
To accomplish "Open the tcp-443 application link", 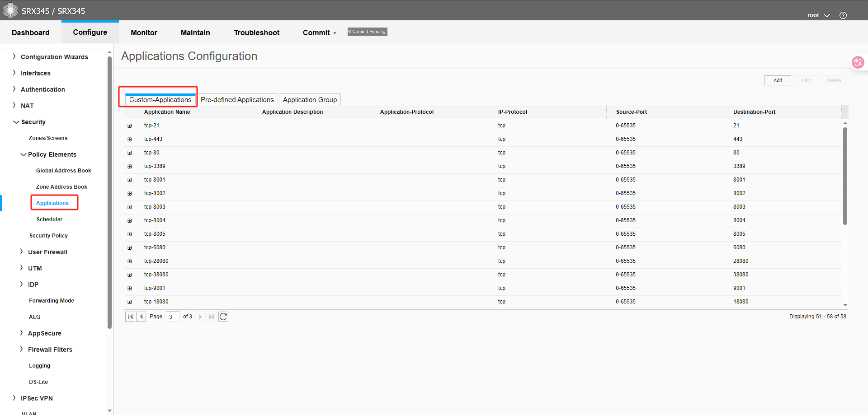I will click(153, 139).
